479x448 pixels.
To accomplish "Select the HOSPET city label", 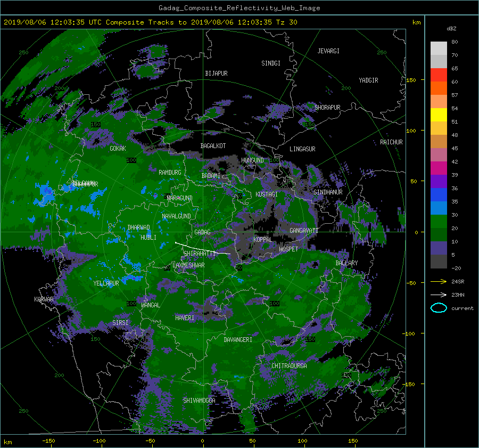I will 288,249.
